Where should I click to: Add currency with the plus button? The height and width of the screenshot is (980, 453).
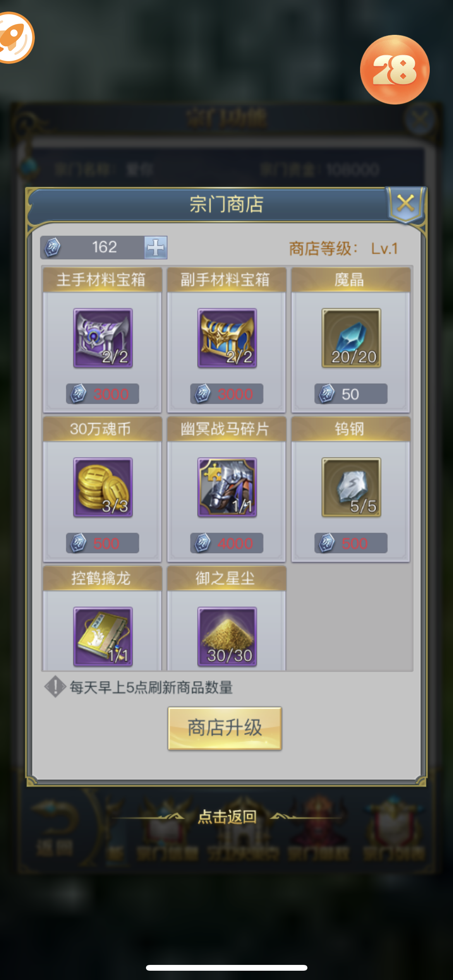click(156, 247)
